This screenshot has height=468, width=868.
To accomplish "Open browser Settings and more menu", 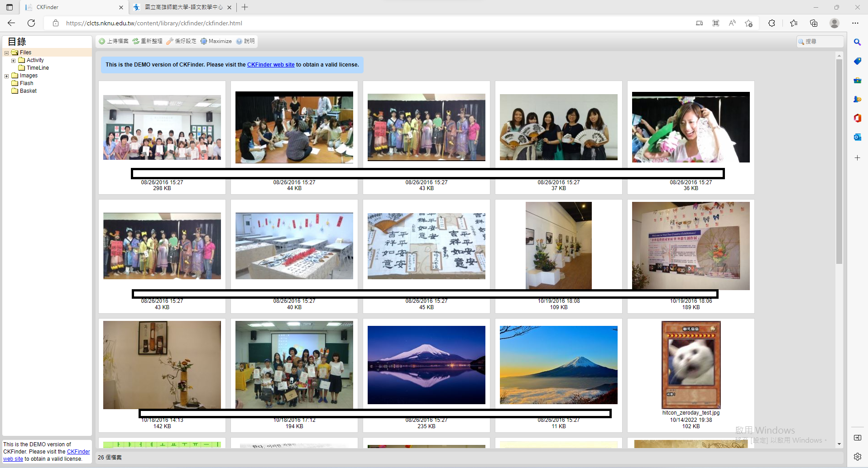I will pyautogui.click(x=855, y=23).
